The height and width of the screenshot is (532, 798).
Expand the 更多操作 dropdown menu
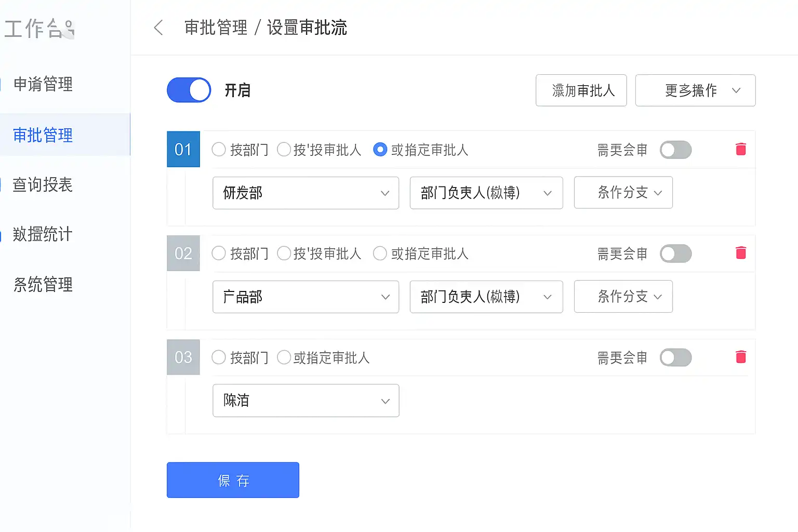click(x=695, y=90)
